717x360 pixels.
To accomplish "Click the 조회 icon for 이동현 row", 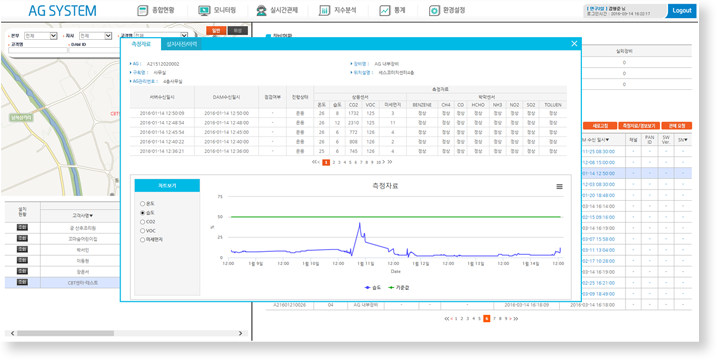I will [22, 260].
